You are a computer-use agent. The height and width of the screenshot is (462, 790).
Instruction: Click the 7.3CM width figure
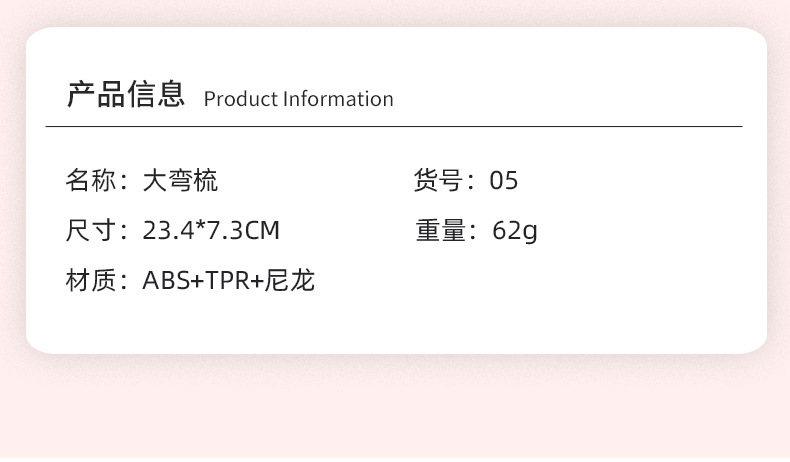tap(243, 231)
